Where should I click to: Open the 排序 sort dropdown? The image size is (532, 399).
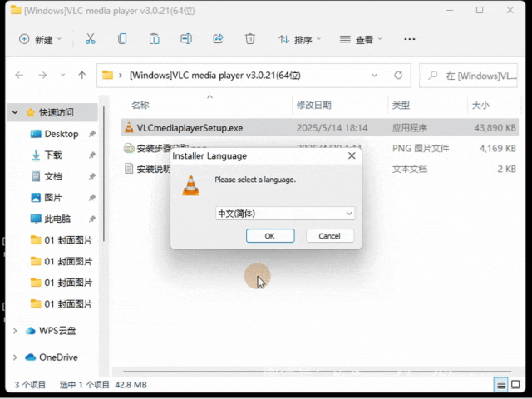coord(298,39)
